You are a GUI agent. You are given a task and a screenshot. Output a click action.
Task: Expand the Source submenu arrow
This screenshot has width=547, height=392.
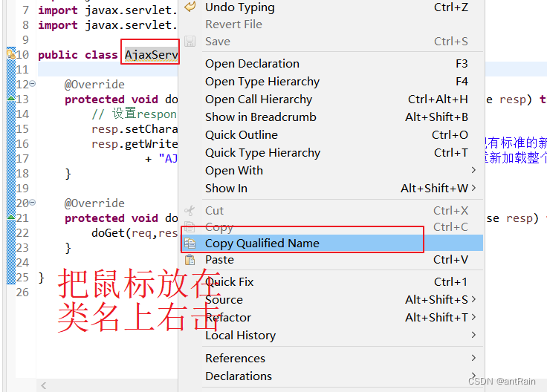473,299
